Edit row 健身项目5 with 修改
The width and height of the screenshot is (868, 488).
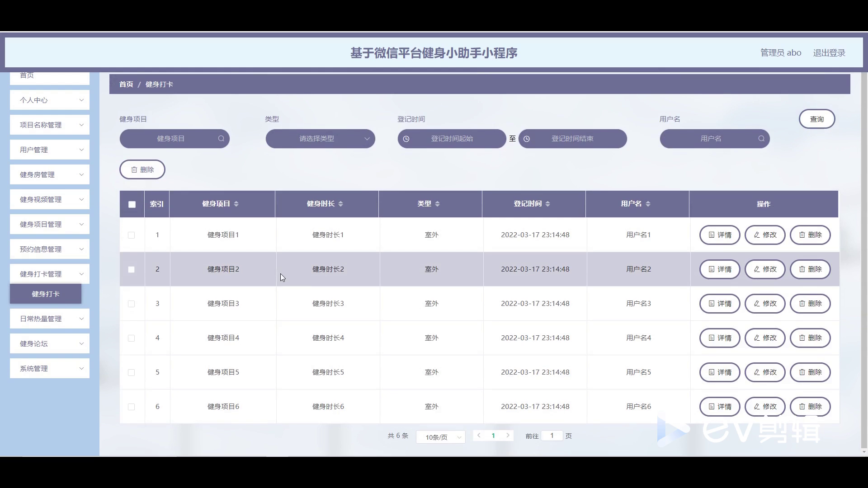pos(765,372)
